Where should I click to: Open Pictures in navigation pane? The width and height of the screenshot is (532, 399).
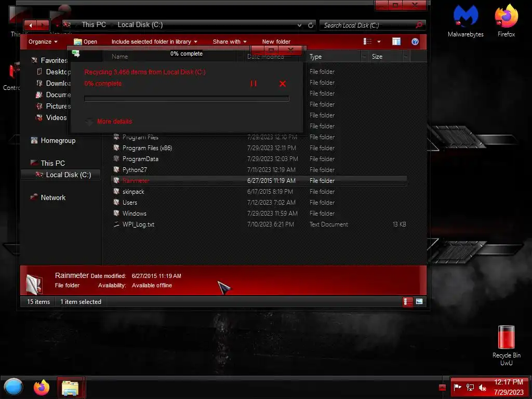(54, 106)
